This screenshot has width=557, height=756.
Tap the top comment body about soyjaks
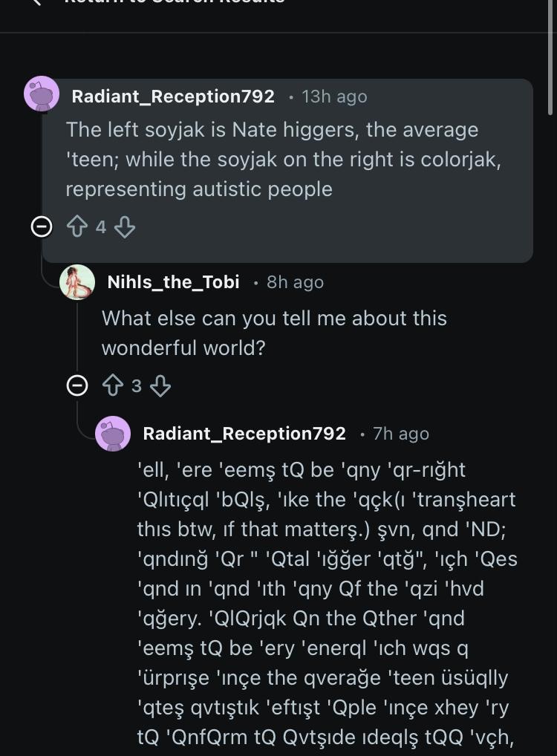[x=282, y=159]
